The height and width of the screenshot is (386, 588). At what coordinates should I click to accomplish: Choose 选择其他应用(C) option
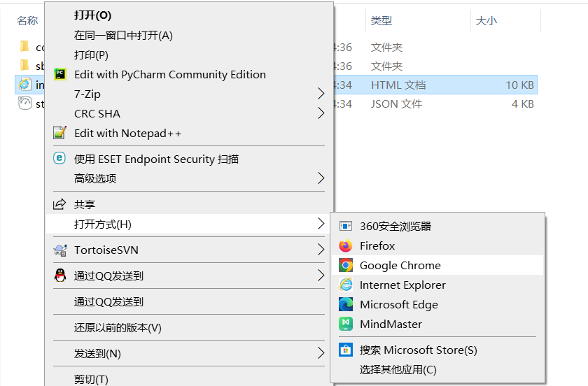coord(398,369)
